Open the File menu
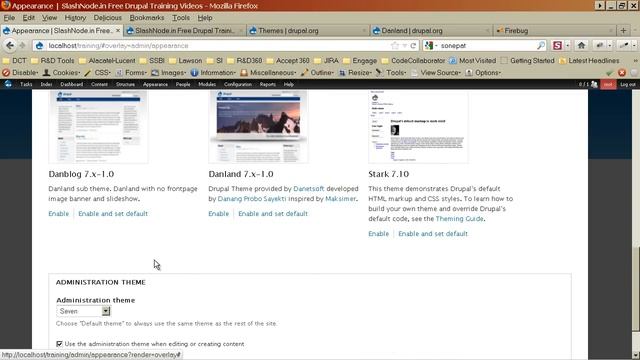 (x=9, y=18)
